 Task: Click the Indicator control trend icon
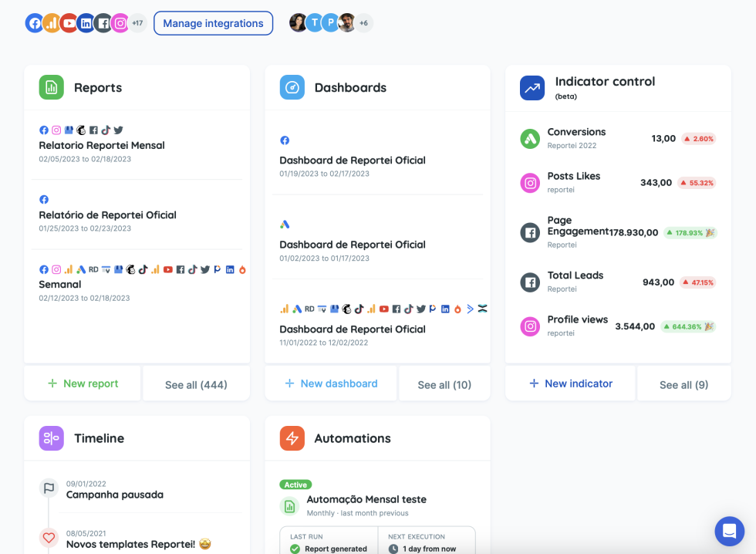pyautogui.click(x=532, y=87)
